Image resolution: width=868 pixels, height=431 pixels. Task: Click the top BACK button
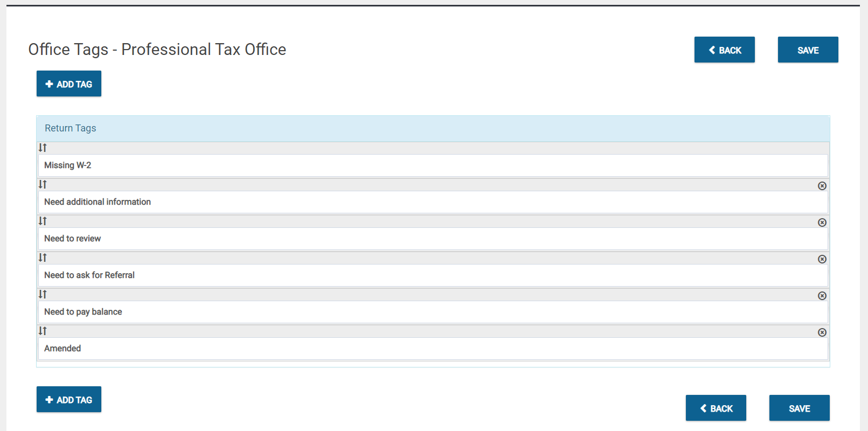coord(724,50)
